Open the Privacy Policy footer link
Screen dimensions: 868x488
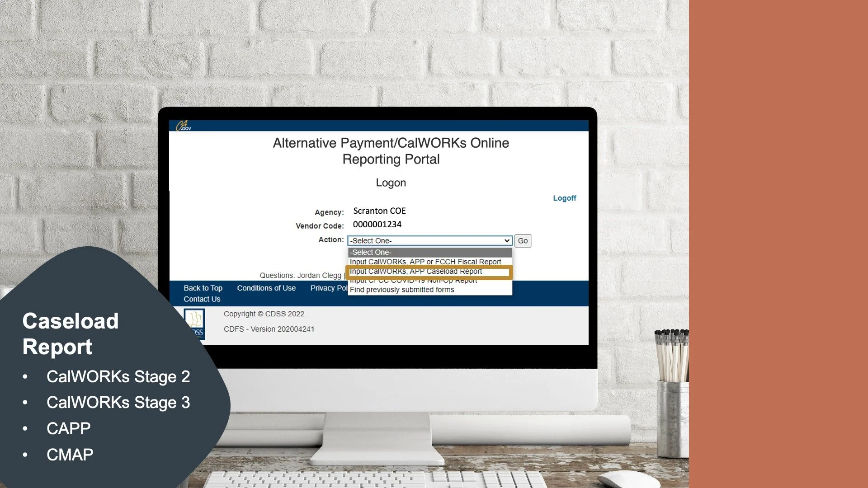328,288
